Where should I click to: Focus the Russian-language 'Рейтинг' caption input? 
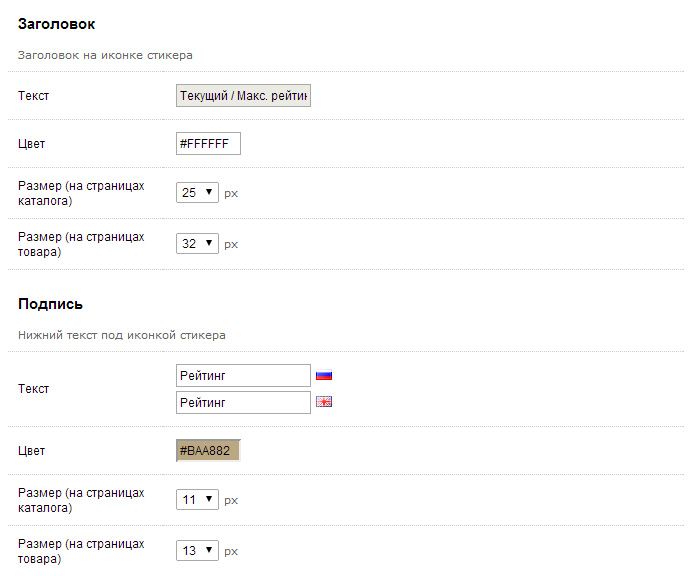tap(243, 376)
